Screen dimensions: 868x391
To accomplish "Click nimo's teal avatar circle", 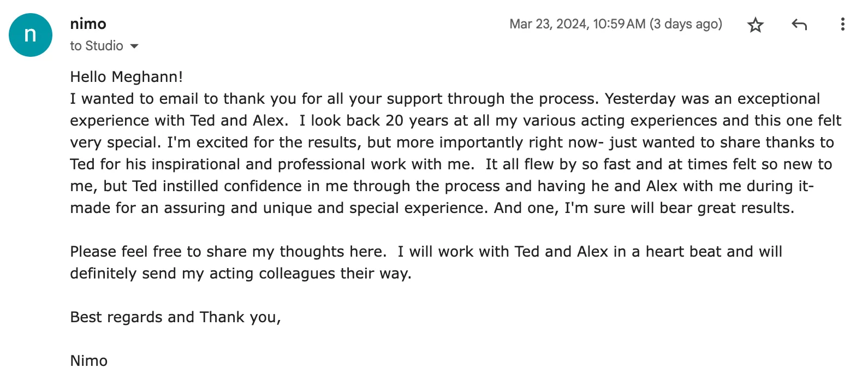I will tap(31, 35).
